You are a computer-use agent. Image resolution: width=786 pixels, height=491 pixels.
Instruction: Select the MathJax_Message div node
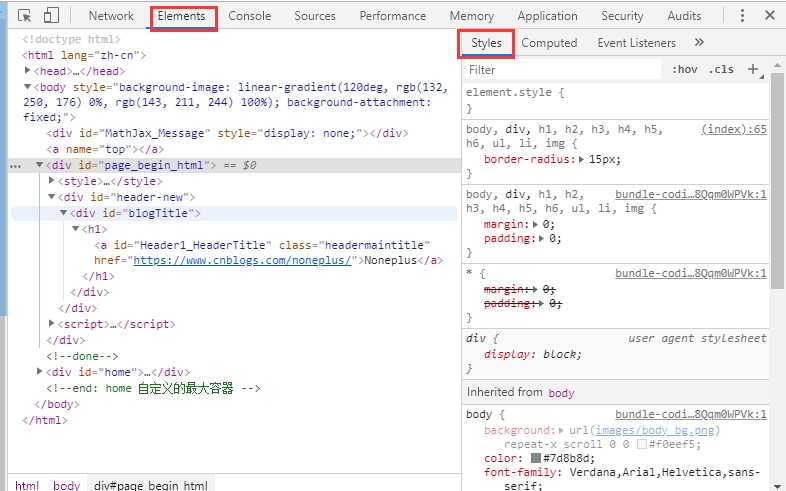point(227,133)
